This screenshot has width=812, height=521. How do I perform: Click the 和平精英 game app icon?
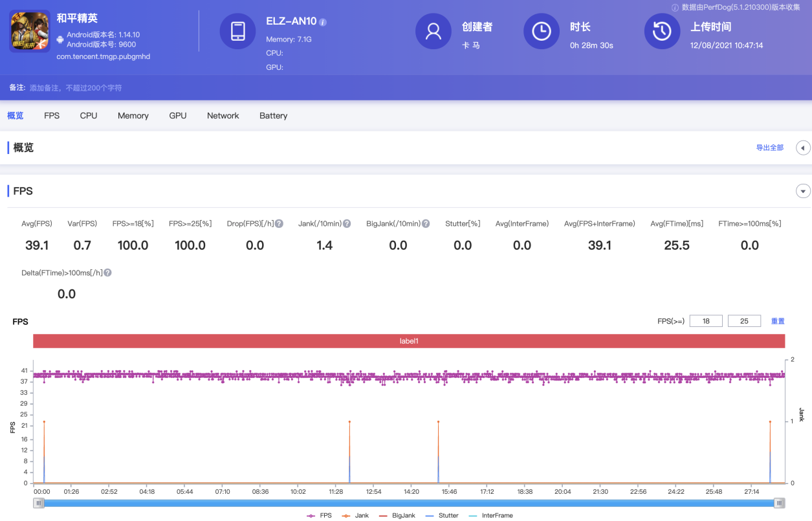(30, 31)
